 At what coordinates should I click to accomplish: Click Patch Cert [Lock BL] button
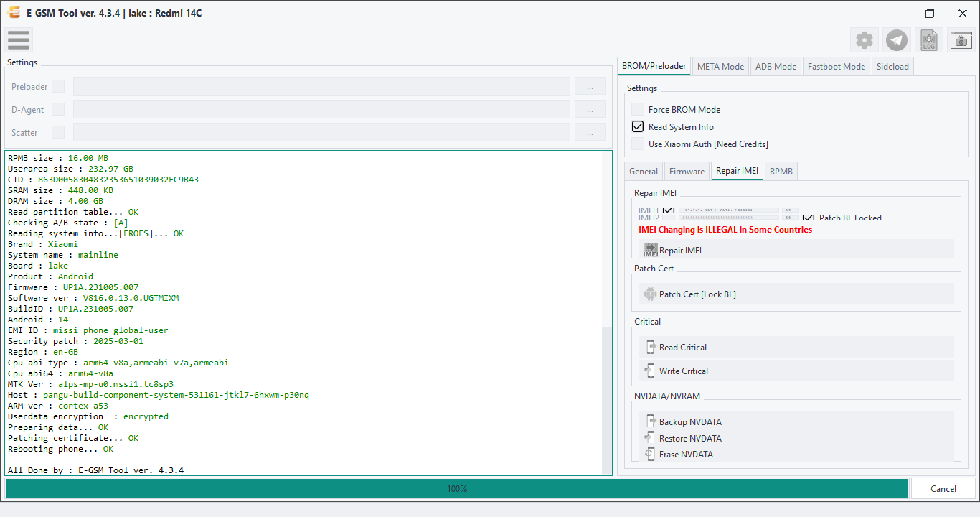[x=796, y=294]
